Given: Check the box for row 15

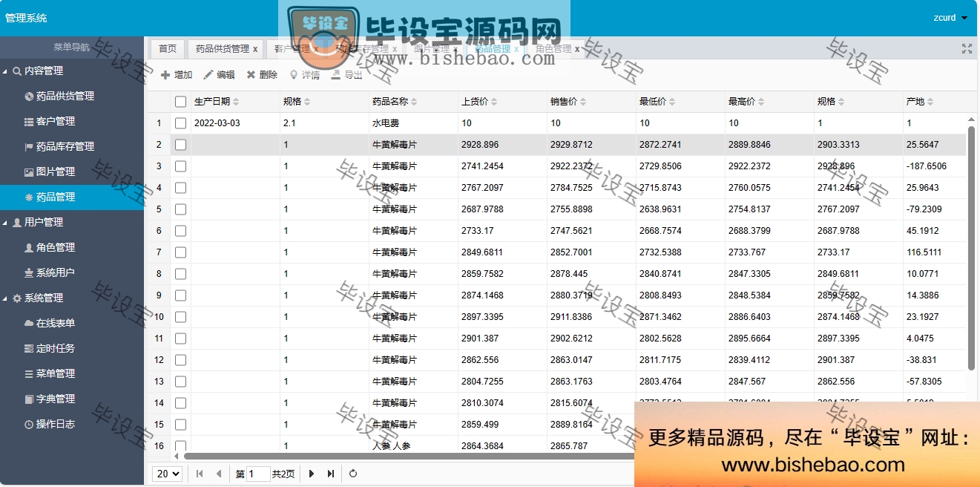Looking at the screenshot, I should coord(180,425).
